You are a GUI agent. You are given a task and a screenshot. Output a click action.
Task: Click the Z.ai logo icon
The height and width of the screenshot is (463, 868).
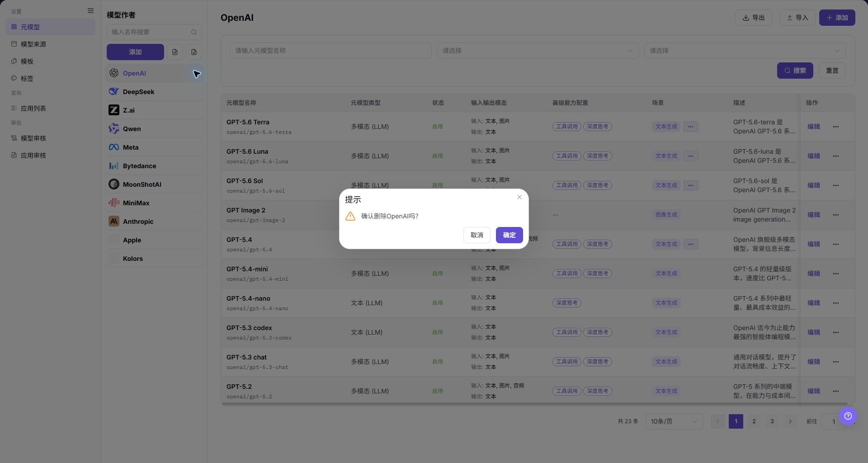114,110
